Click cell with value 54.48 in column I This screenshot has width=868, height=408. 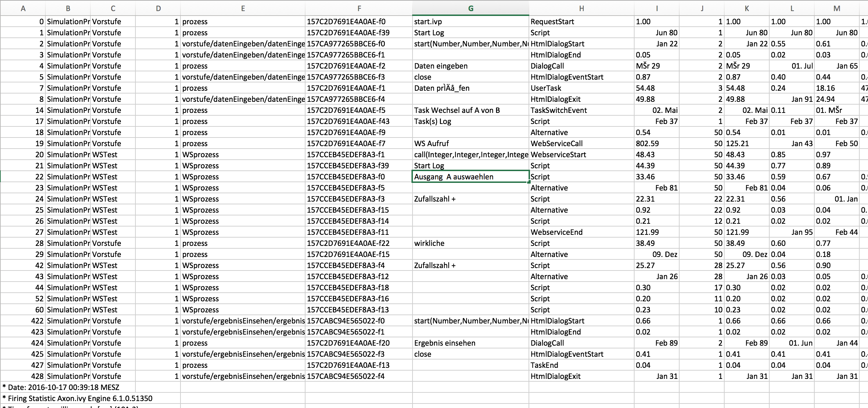pos(657,88)
